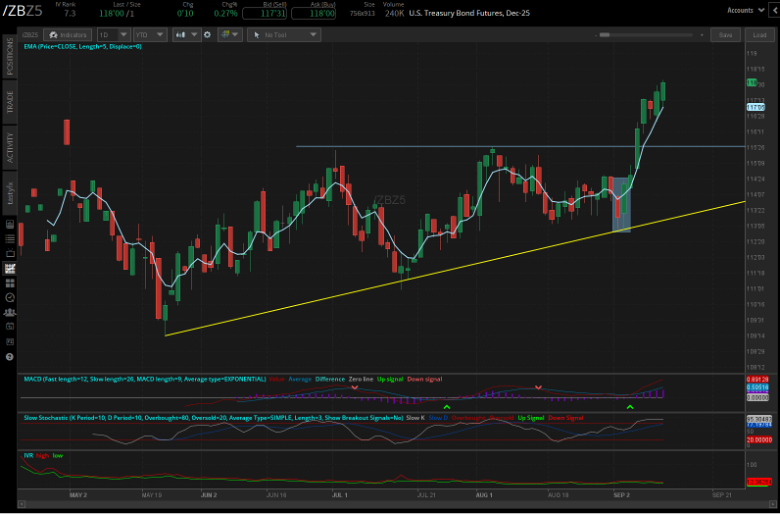This screenshot has width=780, height=515.
Task: Click the last MACD green up signal
Action: click(x=630, y=407)
